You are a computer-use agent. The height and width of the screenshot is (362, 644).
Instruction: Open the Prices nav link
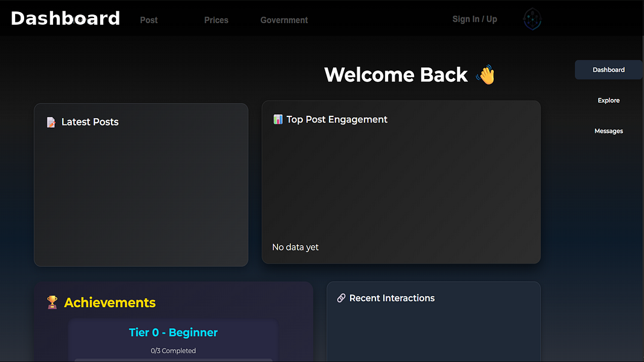pos(216,20)
